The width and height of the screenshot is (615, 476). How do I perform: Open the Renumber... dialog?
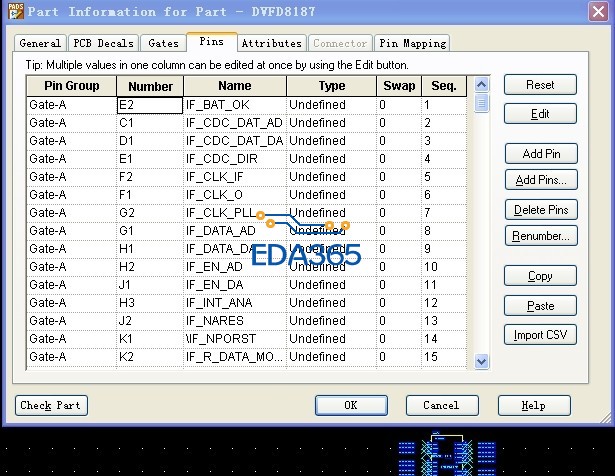[541, 236]
